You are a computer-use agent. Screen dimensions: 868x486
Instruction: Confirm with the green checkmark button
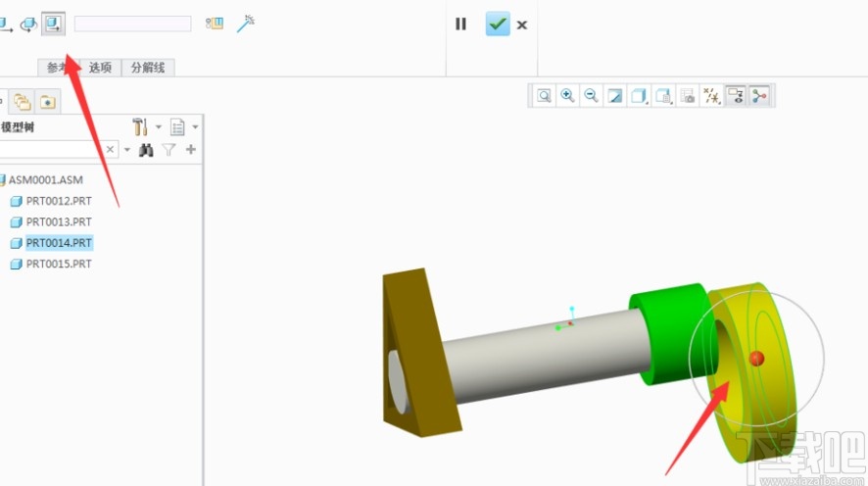tap(498, 24)
